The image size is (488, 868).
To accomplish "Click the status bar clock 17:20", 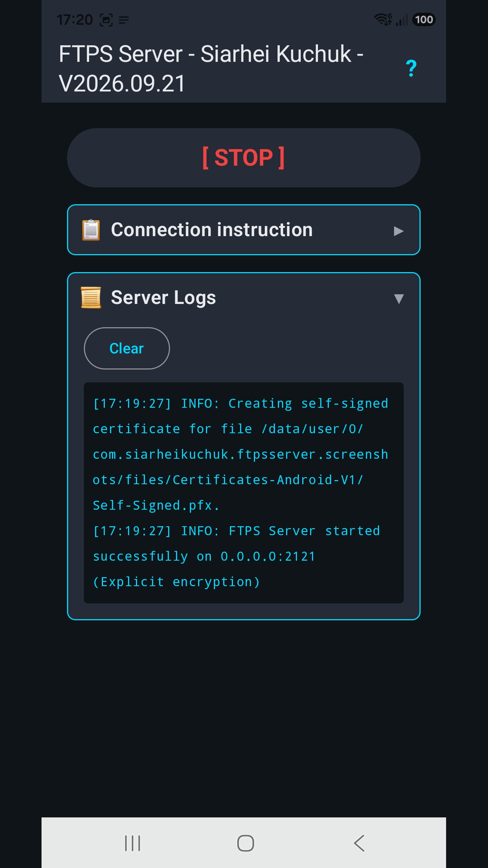I will click(75, 20).
